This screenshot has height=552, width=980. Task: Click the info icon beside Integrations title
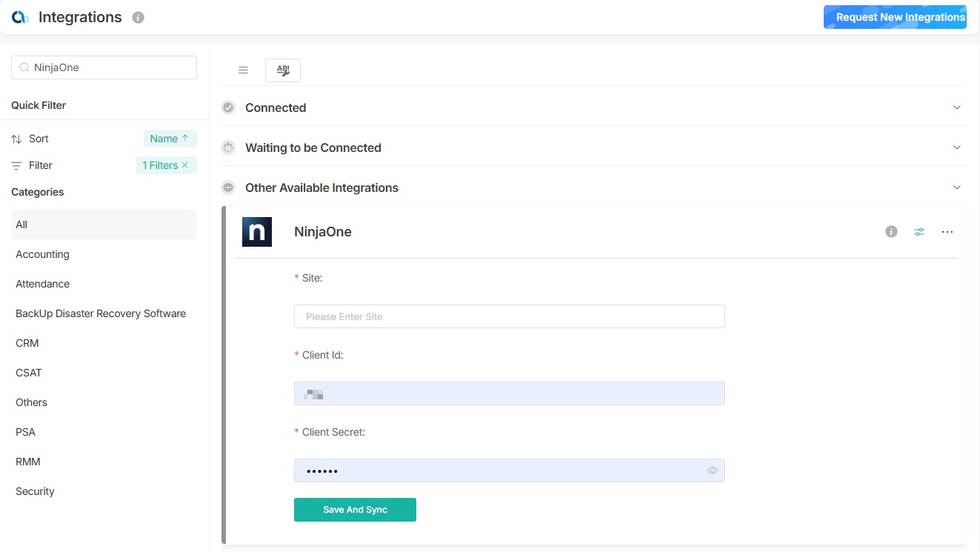click(138, 18)
